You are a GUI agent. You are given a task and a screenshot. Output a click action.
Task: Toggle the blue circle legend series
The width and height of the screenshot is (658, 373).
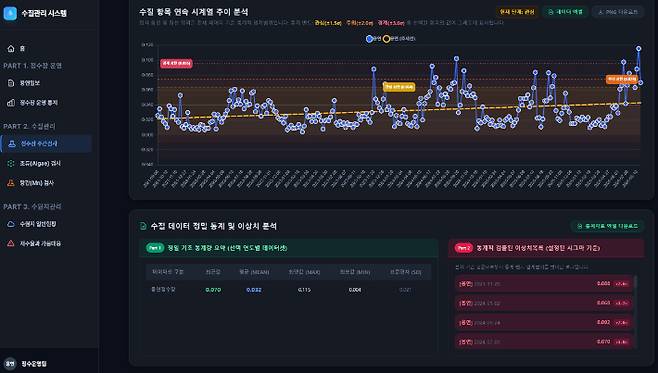click(369, 39)
